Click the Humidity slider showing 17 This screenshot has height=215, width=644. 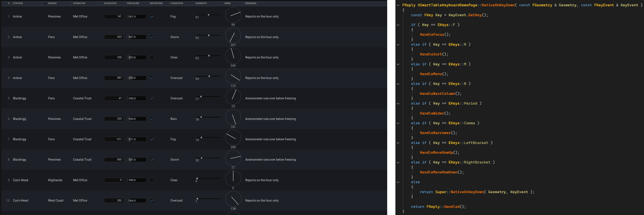point(208,96)
